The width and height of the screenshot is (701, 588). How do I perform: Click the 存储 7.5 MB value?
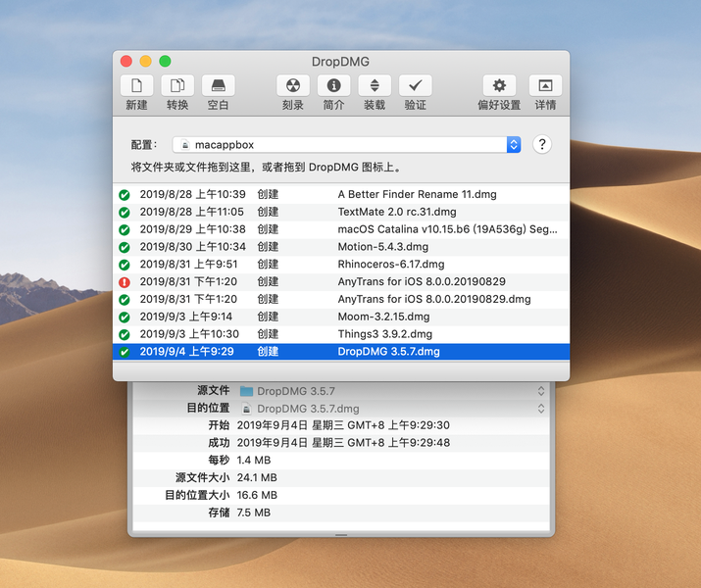point(254,513)
